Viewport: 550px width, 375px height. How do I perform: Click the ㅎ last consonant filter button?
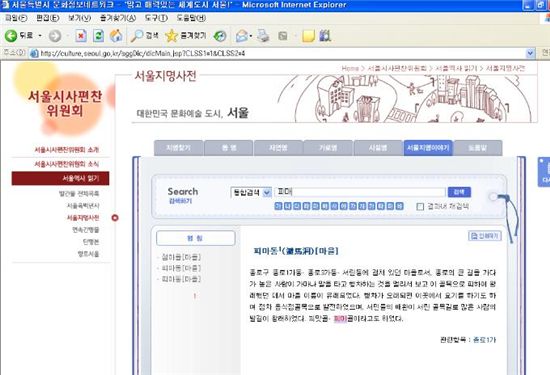point(399,206)
